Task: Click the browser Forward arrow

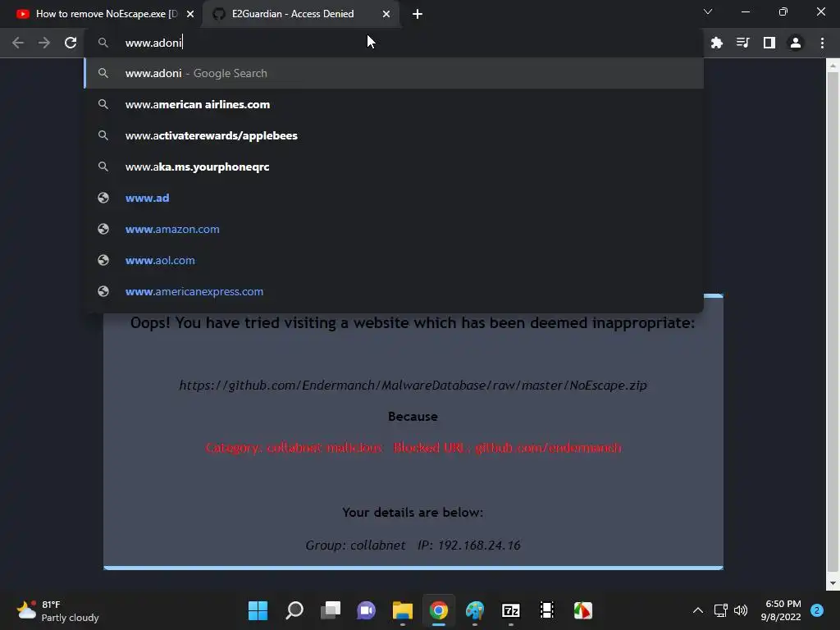Action: (x=44, y=43)
